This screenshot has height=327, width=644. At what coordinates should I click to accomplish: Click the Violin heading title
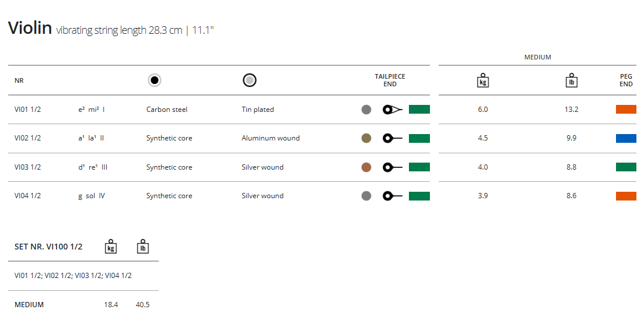30,27
